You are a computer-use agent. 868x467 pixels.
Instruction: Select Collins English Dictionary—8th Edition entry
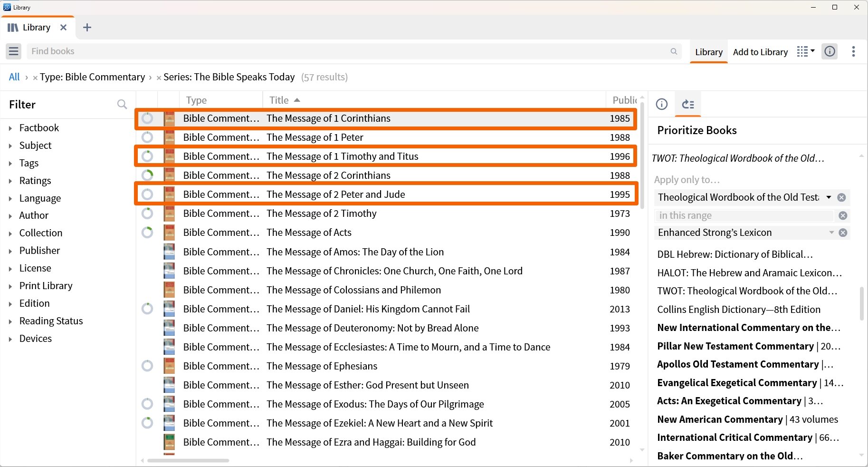pos(739,310)
